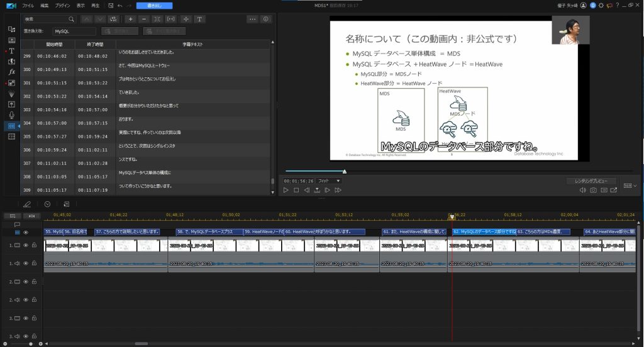The width and height of the screenshot is (644, 347).
Task: Click the レンダリングプレビュー button
Action: (591, 181)
